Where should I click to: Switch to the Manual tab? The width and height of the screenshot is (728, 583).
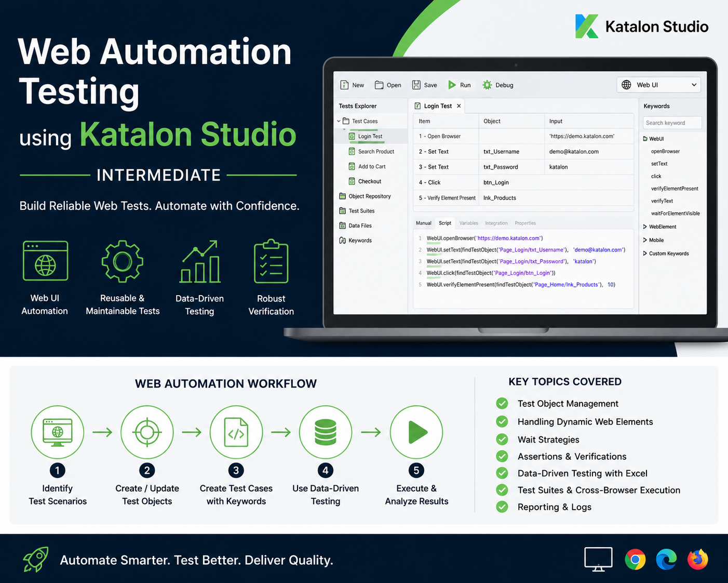pyautogui.click(x=423, y=223)
